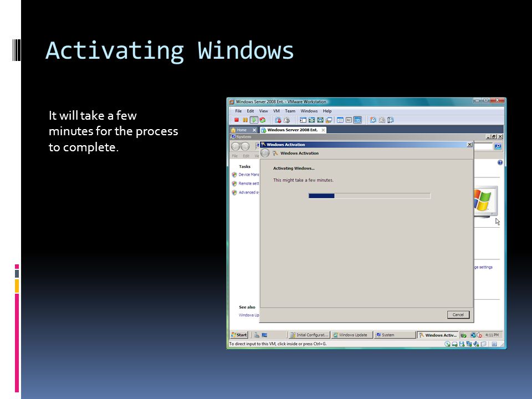Viewport: 532px width, 399px height.
Task: Click the Suspend VM pause icon
Action: coord(245,120)
